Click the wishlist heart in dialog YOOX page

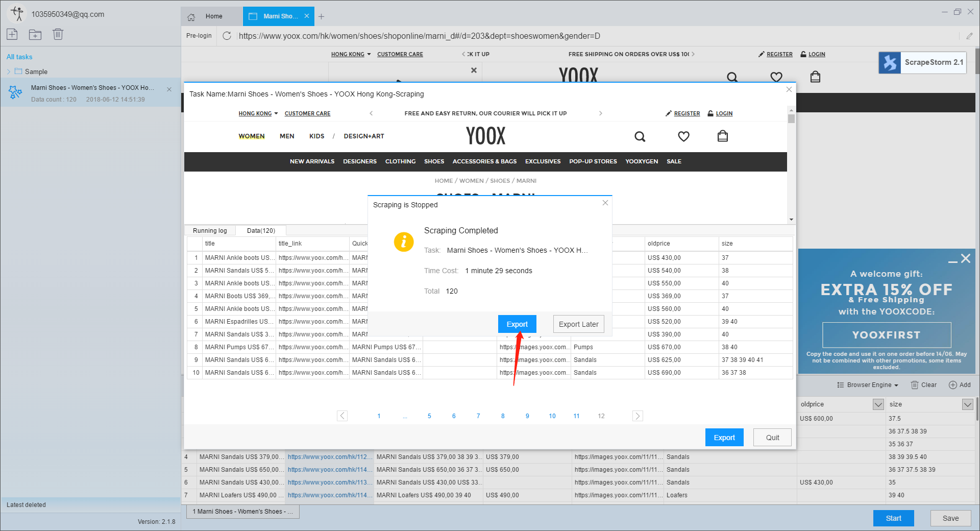coord(683,136)
